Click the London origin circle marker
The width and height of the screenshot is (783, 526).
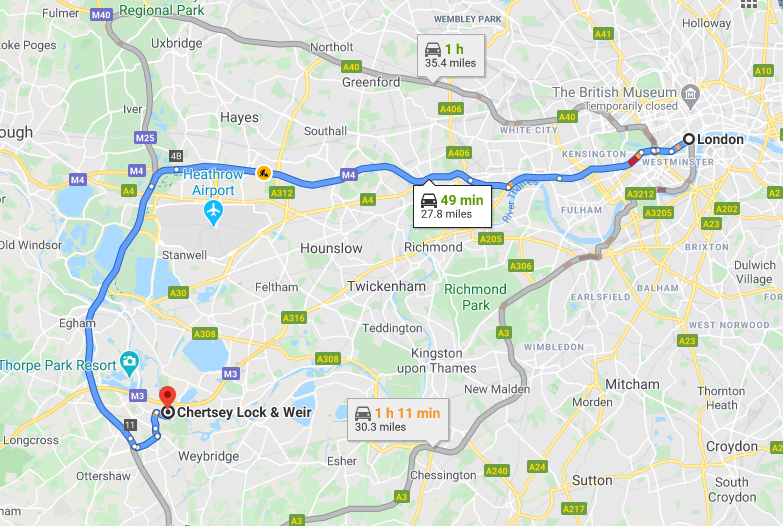tap(689, 139)
